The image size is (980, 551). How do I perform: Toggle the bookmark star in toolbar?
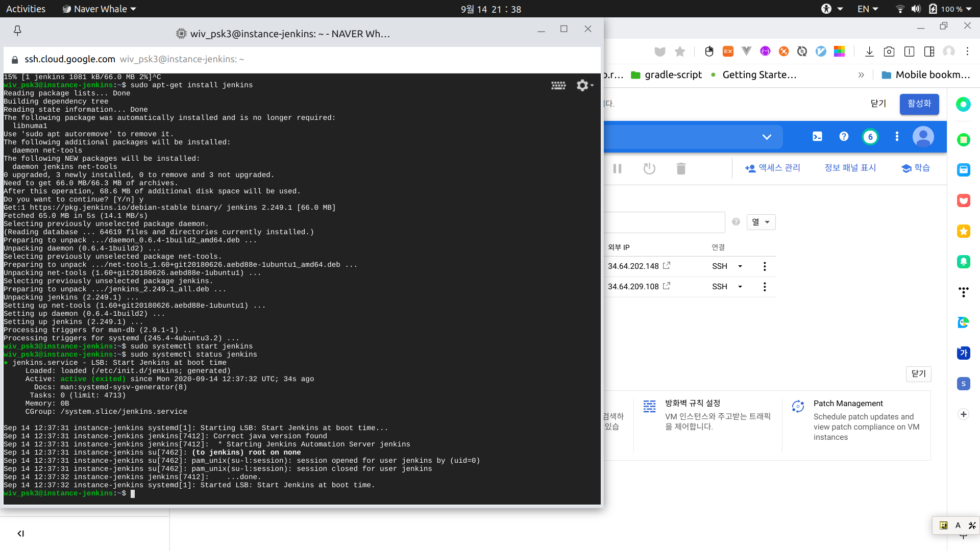point(680,52)
